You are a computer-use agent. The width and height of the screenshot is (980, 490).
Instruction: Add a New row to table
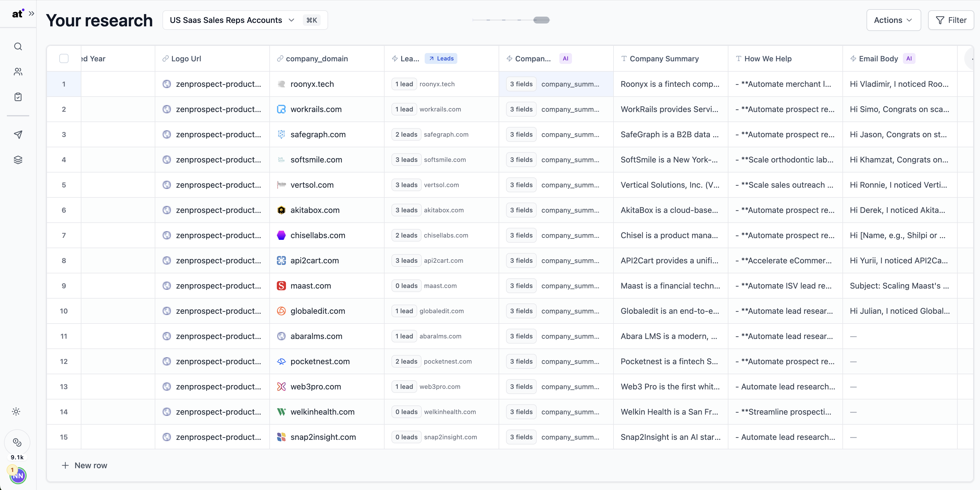85,465
